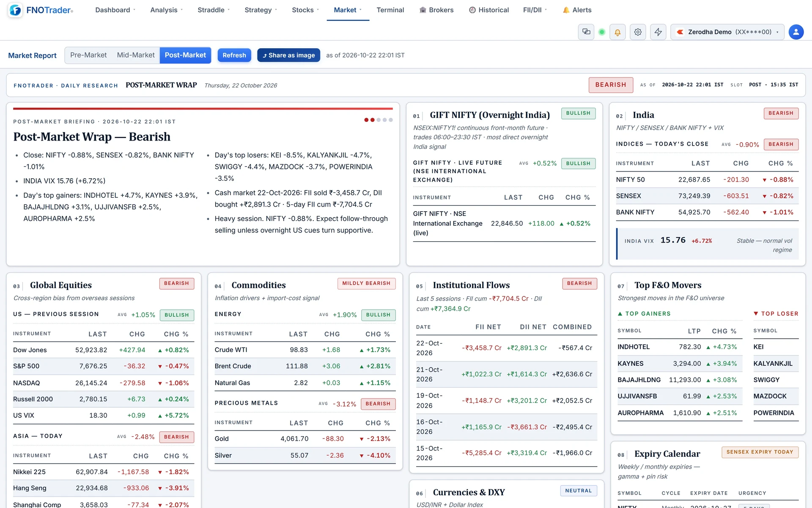Click the NIFTY 50 row in India indices
The width and height of the screenshot is (812, 508).
707,179
